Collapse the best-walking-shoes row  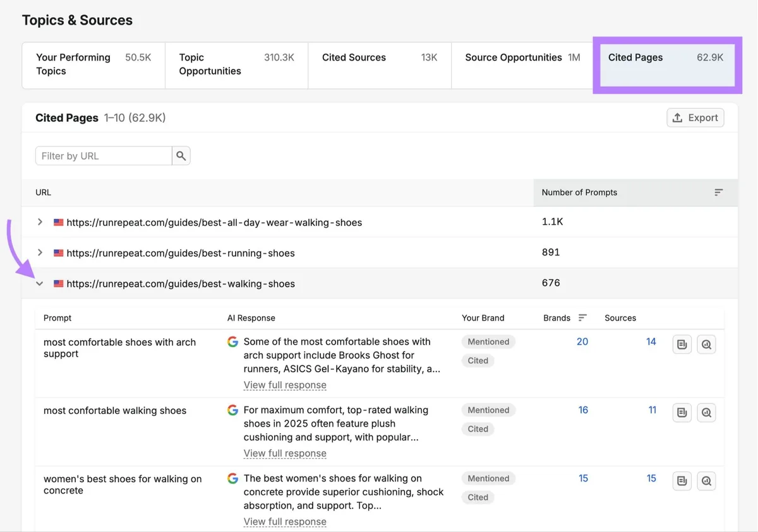click(40, 284)
